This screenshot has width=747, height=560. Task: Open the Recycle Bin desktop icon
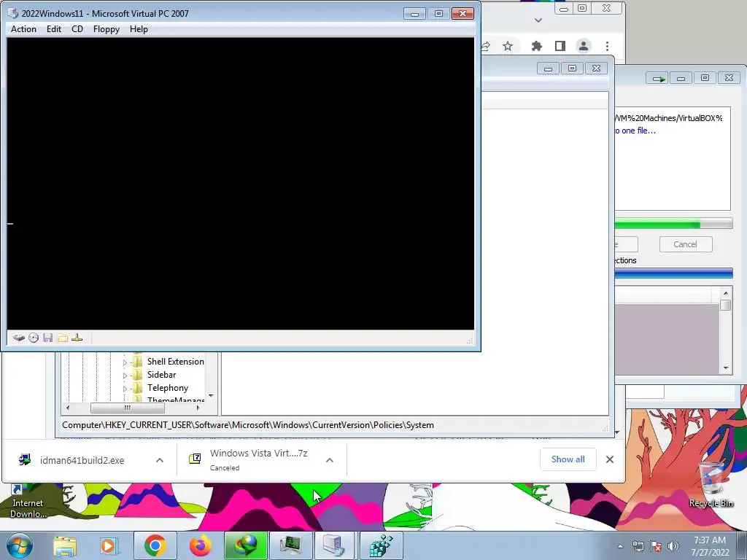711,485
